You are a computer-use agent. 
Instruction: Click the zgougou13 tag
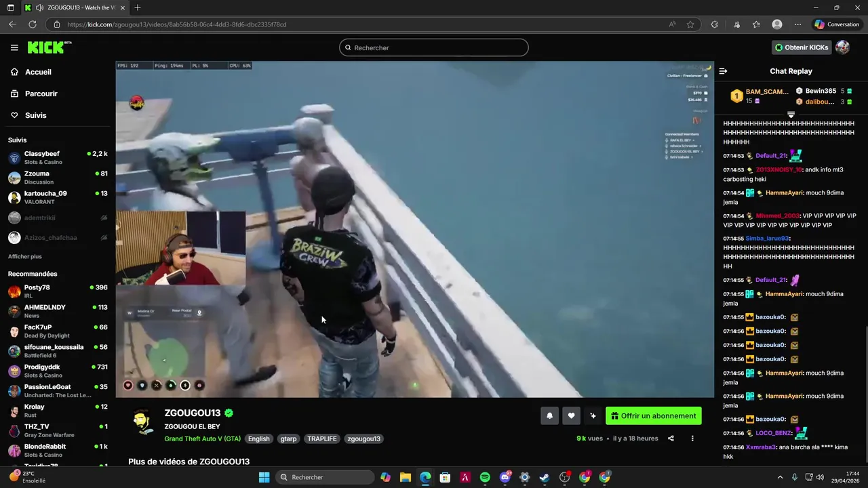click(363, 439)
